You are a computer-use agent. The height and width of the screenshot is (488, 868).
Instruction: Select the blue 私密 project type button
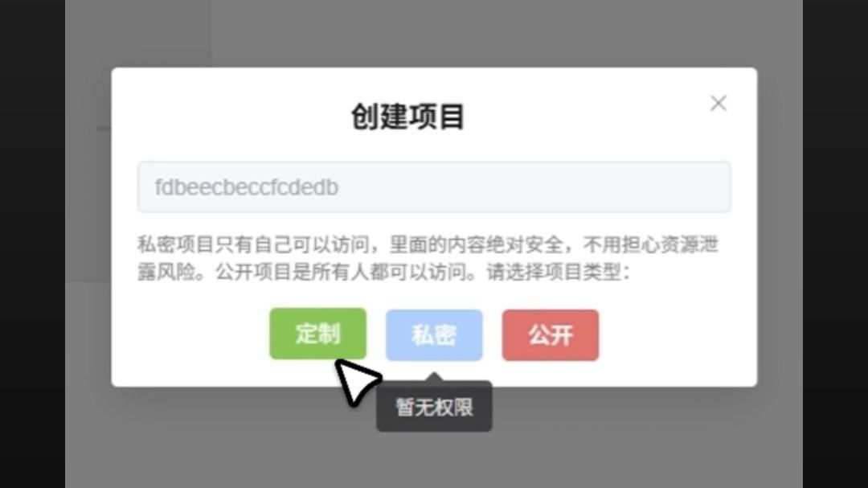(434, 335)
